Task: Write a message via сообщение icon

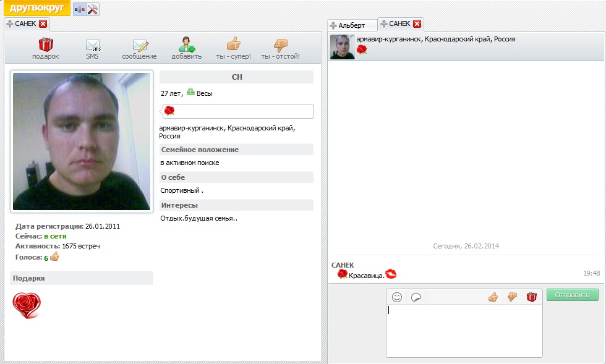Action: (140, 49)
